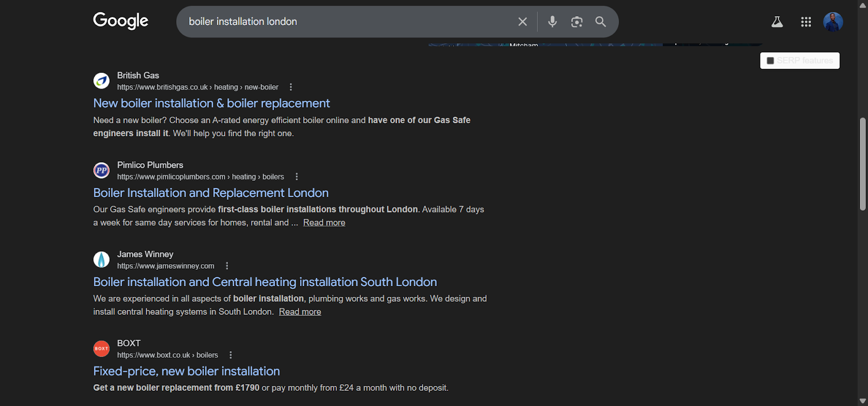Click the page vertical scrollbar thumb
This screenshot has width=868, height=406.
863,164
